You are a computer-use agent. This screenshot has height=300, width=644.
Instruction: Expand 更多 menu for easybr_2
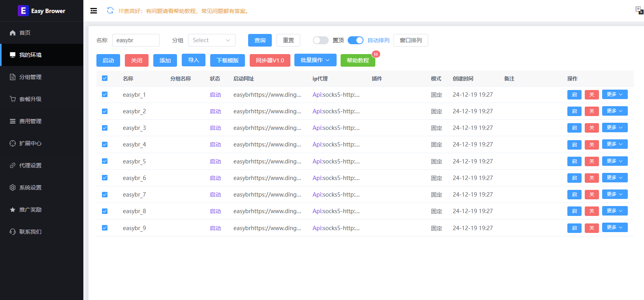[615, 111]
